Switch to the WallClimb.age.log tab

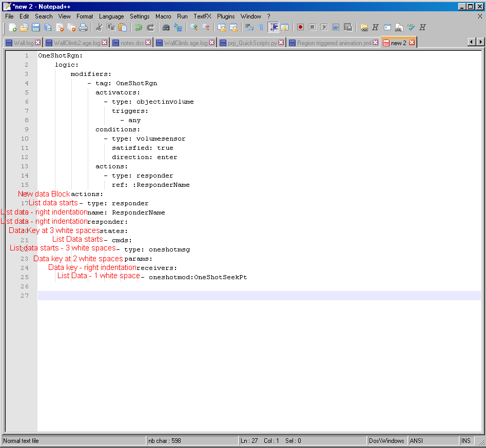(185, 43)
